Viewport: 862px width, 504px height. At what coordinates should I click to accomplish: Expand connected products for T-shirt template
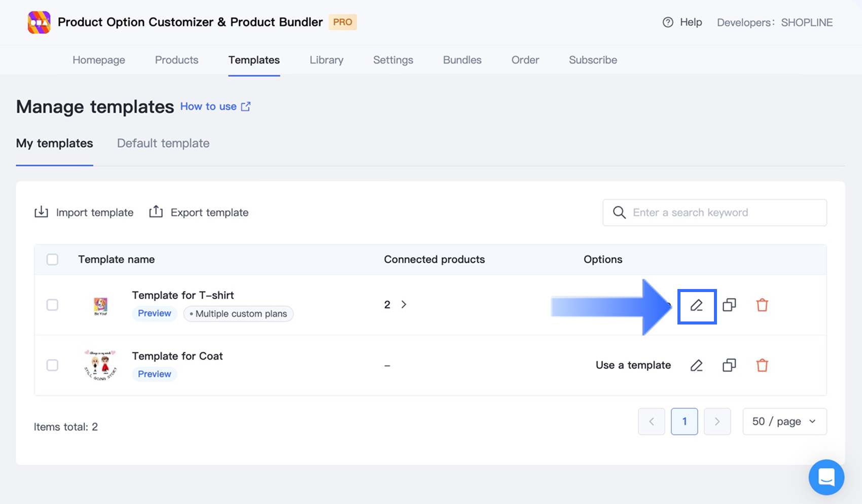tap(404, 305)
